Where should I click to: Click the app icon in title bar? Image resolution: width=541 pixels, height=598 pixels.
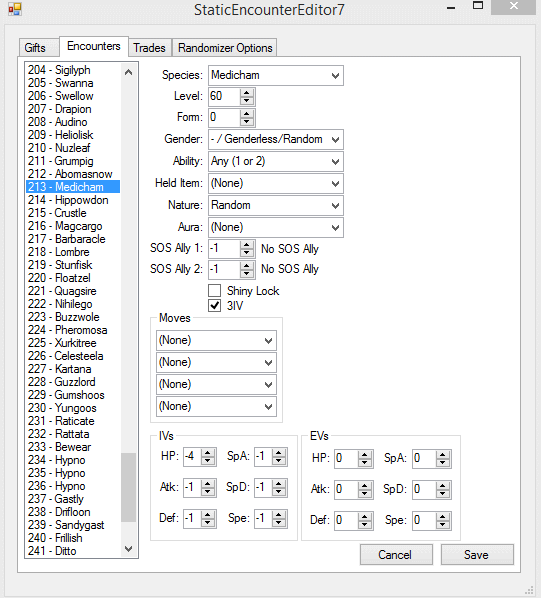(x=14, y=9)
